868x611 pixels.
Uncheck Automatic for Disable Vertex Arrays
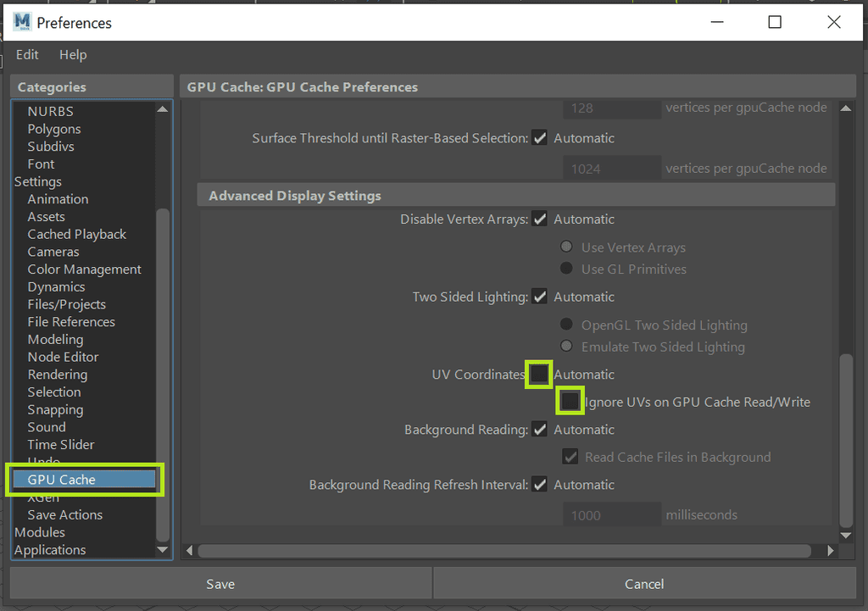pyautogui.click(x=540, y=219)
